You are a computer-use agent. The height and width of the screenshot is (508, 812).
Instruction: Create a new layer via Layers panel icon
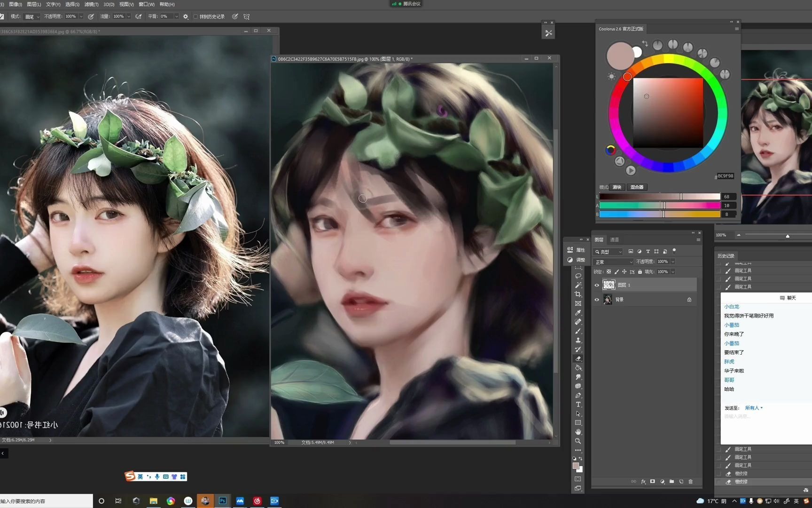(x=681, y=482)
